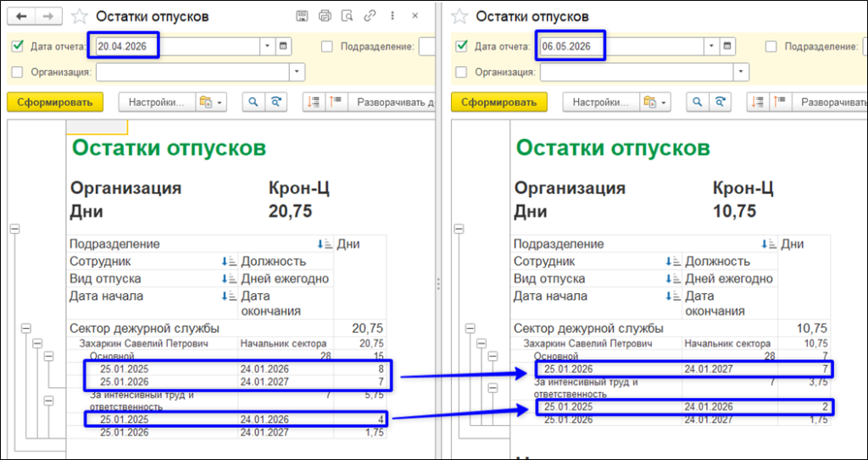Select total 10,75 beside Дни in right report

pos(734,211)
